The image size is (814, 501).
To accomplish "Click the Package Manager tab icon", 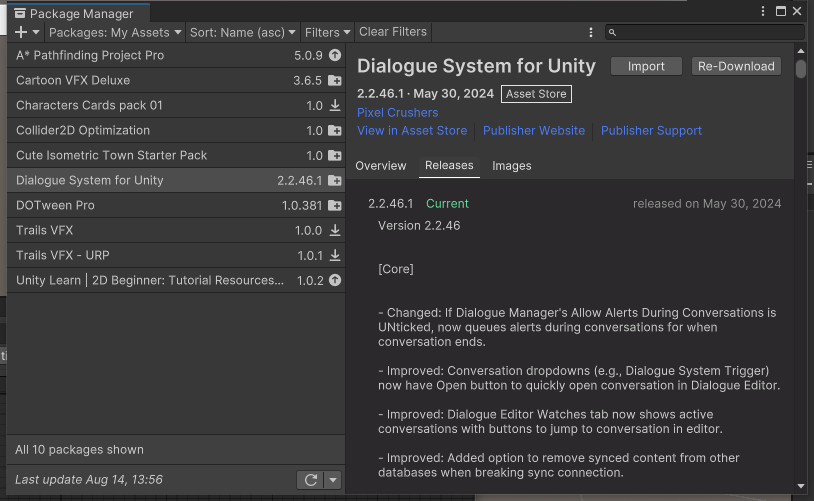I will point(20,13).
